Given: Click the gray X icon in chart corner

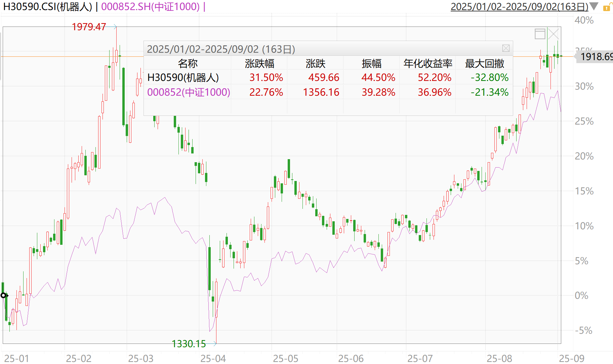Looking at the screenshot, I should [x=553, y=34].
